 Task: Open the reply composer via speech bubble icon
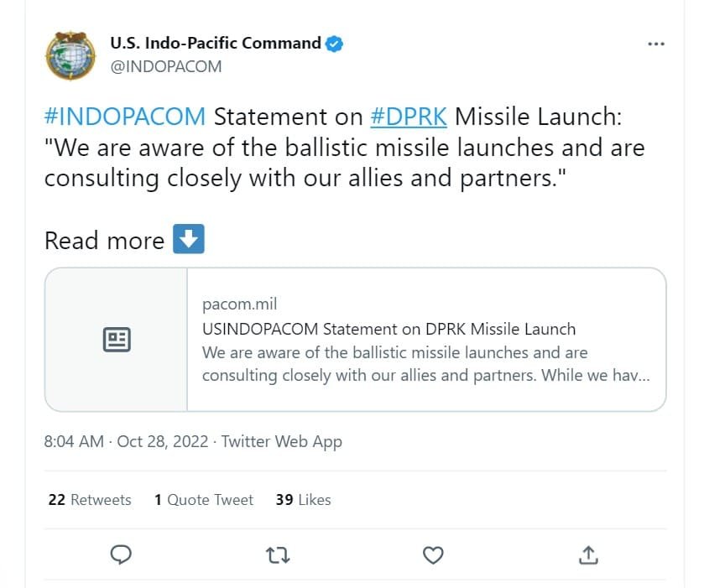[x=122, y=554]
